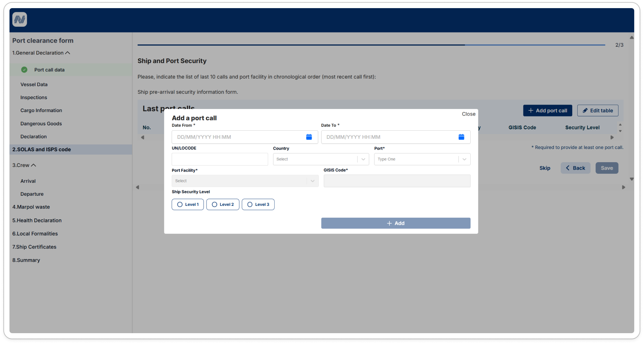Click the pencil icon on Edit table
This screenshot has width=644, height=344.
[x=585, y=111]
